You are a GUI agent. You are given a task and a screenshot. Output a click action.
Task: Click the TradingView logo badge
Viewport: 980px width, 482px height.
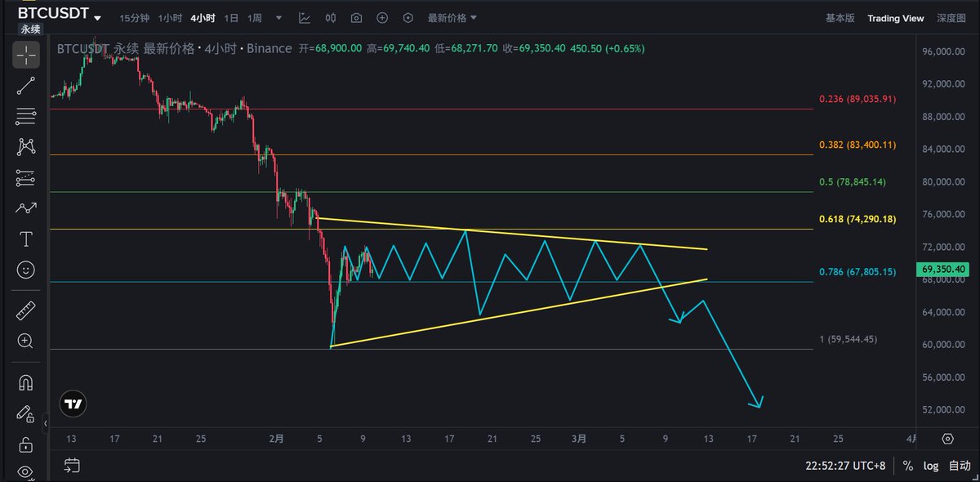point(73,404)
